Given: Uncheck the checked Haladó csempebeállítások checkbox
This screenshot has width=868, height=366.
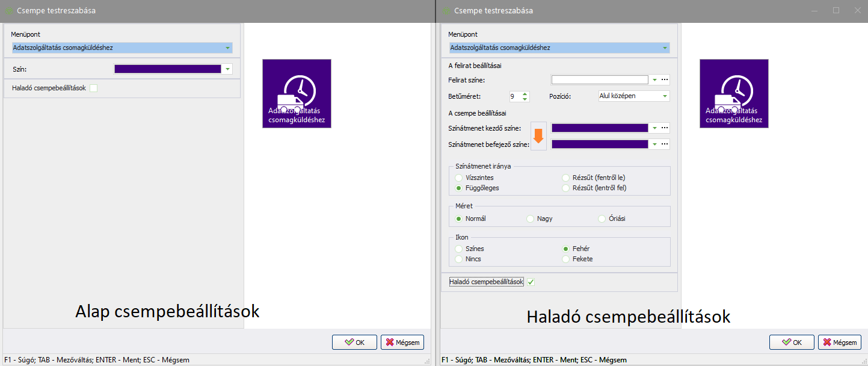Looking at the screenshot, I should (x=531, y=282).
